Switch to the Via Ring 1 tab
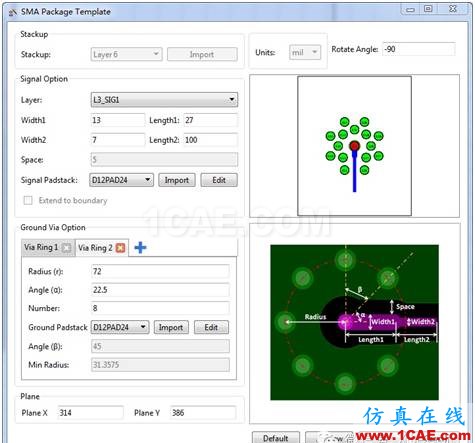 [41, 248]
